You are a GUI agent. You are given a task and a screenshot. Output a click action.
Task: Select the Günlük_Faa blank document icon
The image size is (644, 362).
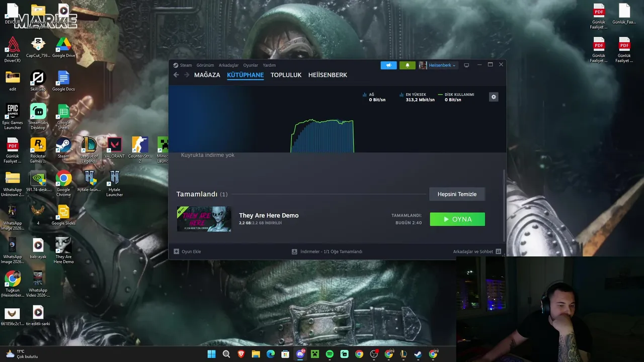click(624, 14)
